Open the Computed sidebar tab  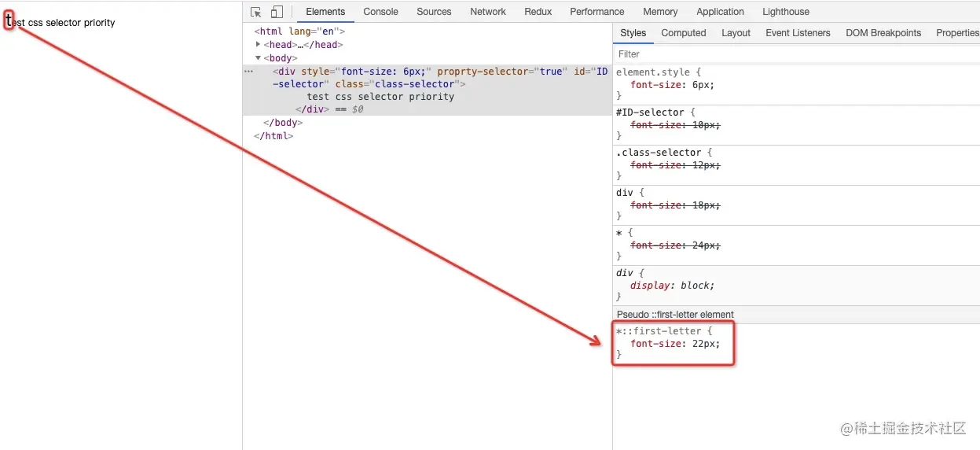click(683, 33)
